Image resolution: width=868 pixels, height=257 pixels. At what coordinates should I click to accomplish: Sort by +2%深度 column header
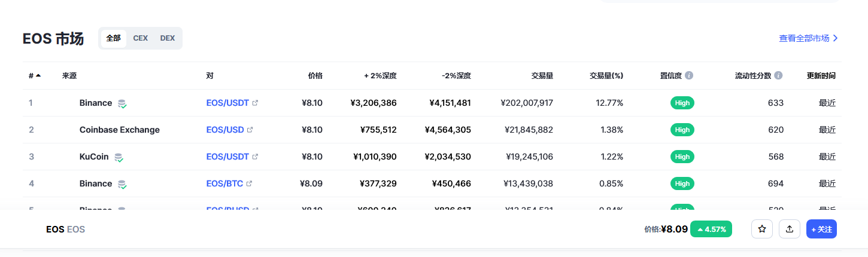pyautogui.click(x=380, y=76)
